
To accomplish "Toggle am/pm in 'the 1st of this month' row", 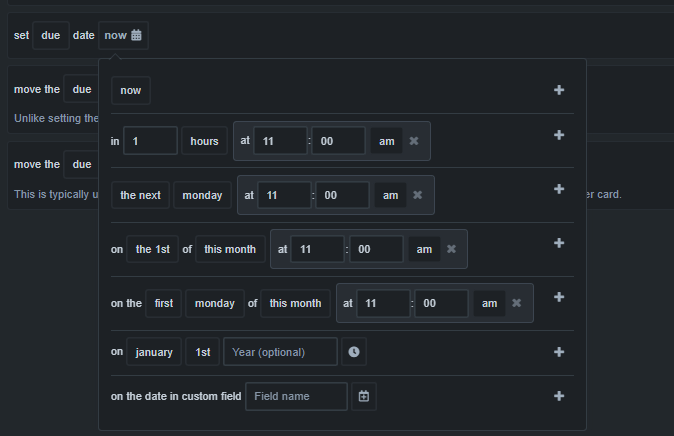I will tap(424, 249).
